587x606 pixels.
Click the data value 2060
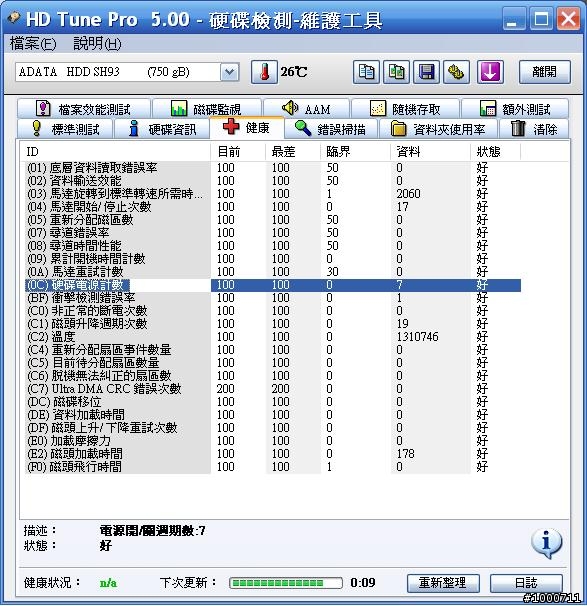(x=408, y=194)
